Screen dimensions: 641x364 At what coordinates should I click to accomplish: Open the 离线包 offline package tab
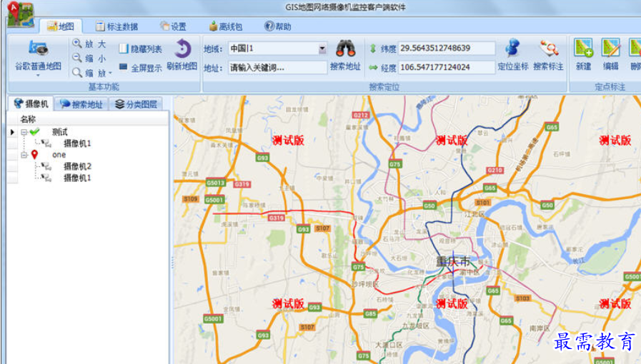point(226,26)
